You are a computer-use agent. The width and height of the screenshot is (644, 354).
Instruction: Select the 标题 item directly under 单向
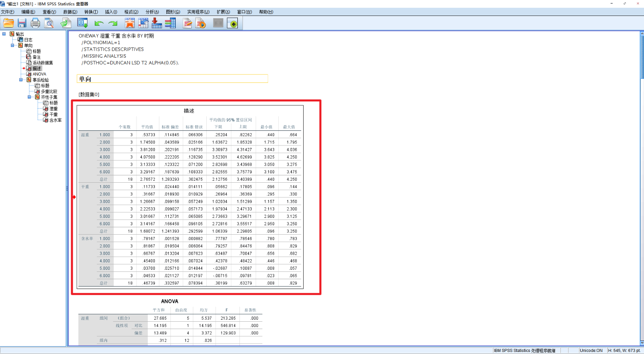click(x=37, y=51)
